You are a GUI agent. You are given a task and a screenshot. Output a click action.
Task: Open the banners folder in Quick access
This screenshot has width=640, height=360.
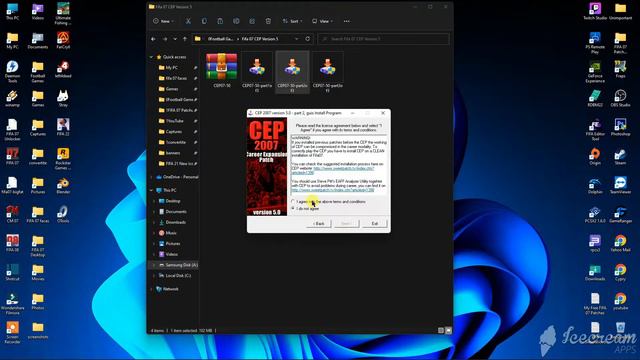pos(174,153)
